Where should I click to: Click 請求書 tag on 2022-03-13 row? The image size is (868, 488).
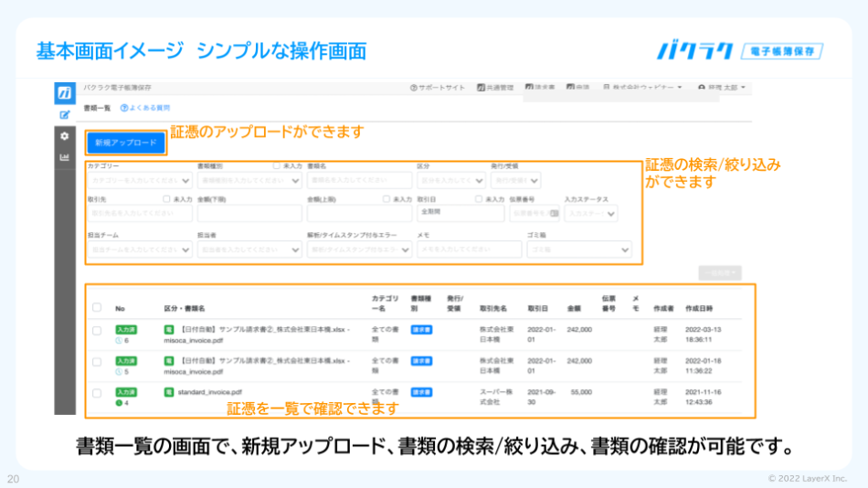point(421,330)
